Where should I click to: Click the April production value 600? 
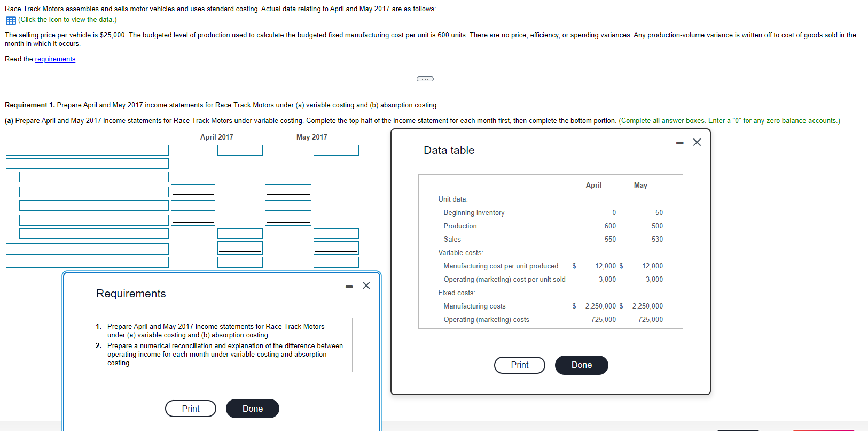coord(610,226)
